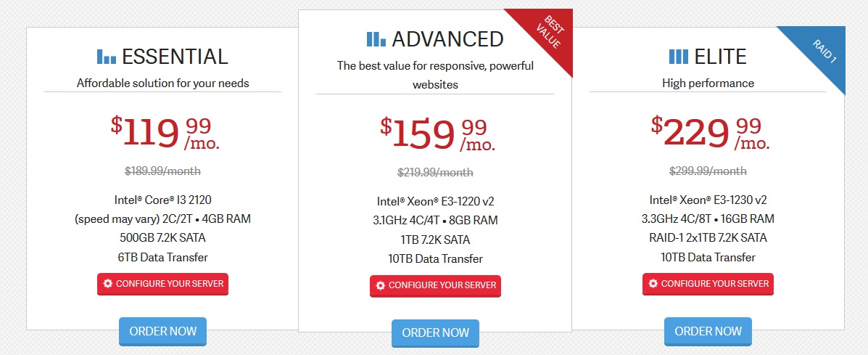Viewport: 868px width, 355px height.
Task: Order the Advanced server plan now
Action: coord(435,332)
